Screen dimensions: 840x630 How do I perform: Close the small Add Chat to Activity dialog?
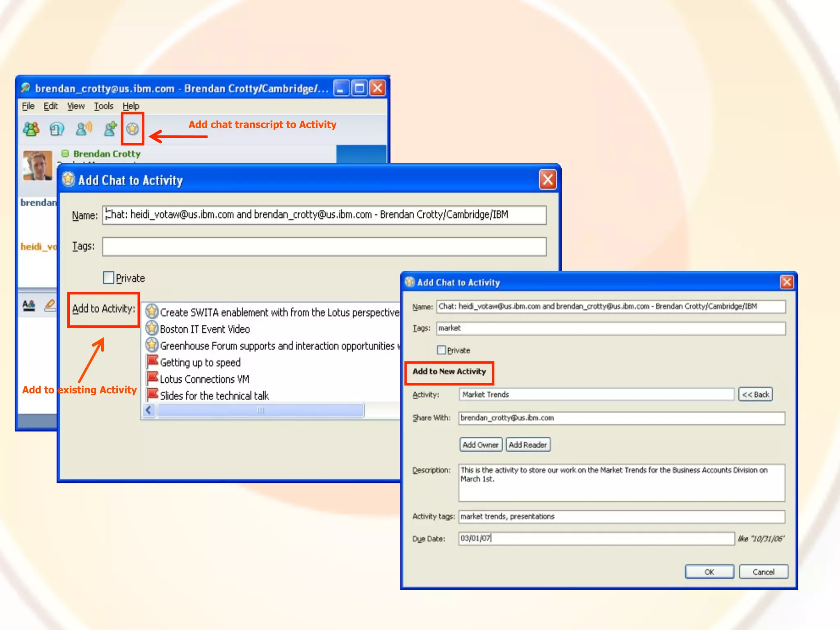tap(787, 282)
